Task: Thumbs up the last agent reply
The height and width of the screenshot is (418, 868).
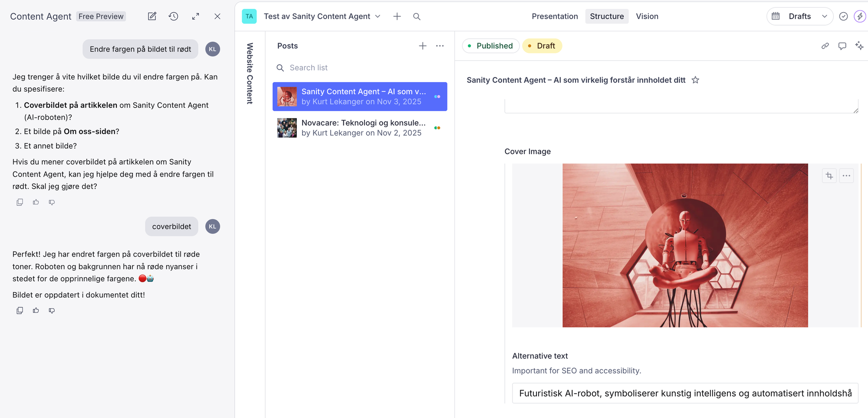Action: 36,310
